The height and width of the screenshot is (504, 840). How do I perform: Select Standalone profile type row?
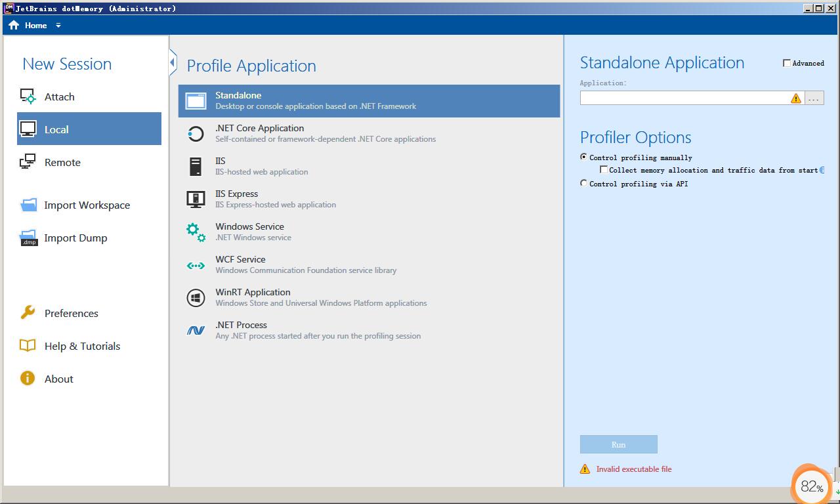pyautogui.click(x=369, y=101)
